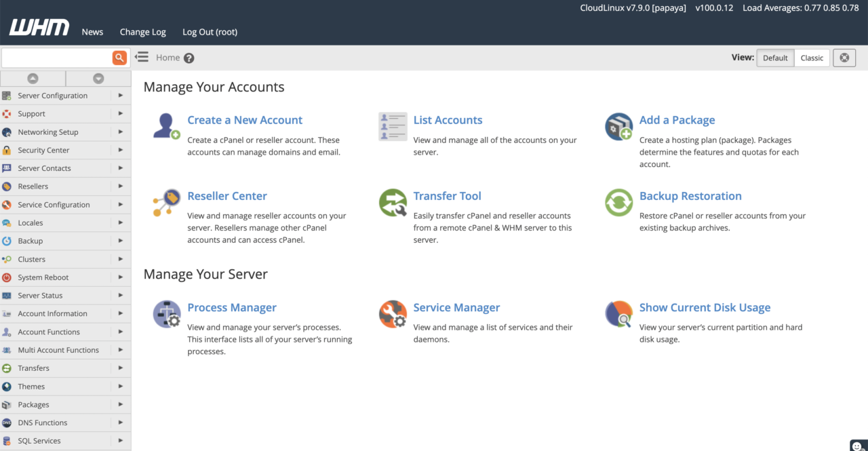Keep the Default view selected
This screenshot has width=868, height=451.
tap(775, 58)
